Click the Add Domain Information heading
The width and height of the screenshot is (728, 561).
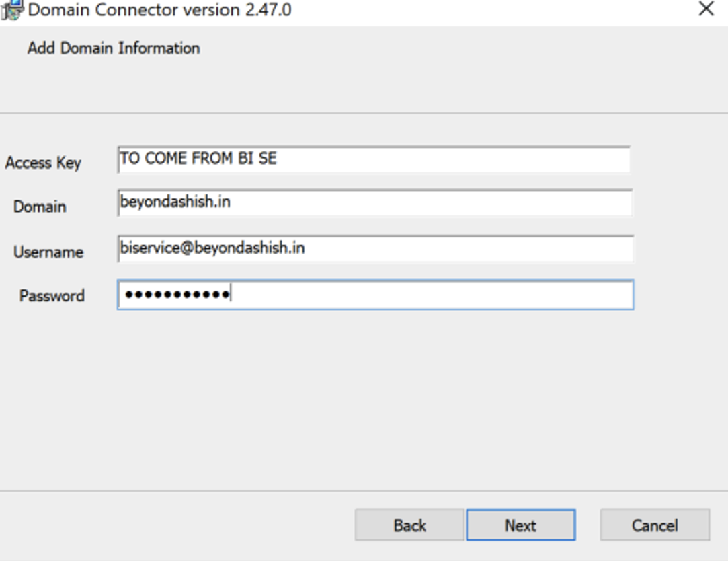[x=114, y=48]
